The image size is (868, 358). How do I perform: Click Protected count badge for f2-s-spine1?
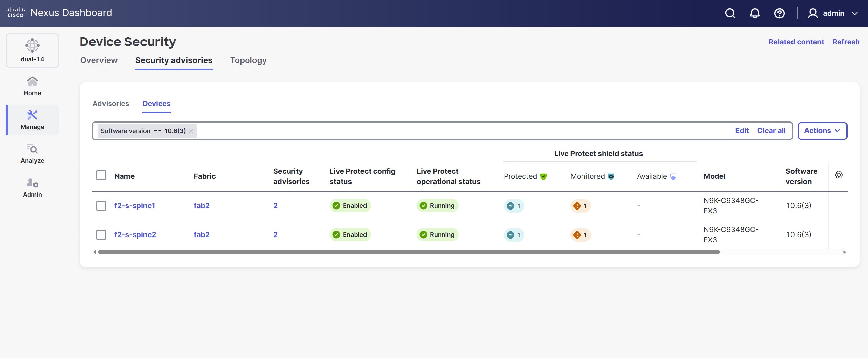tap(514, 206)
